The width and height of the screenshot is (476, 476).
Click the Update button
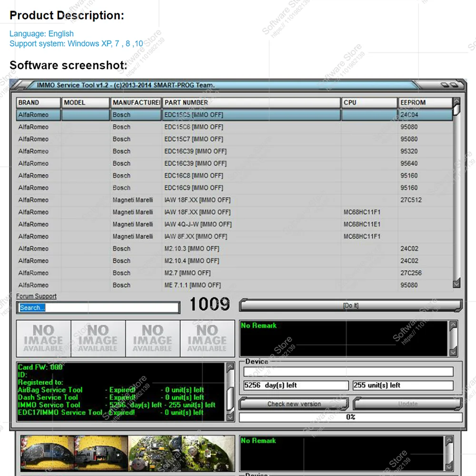click(408, 404)
